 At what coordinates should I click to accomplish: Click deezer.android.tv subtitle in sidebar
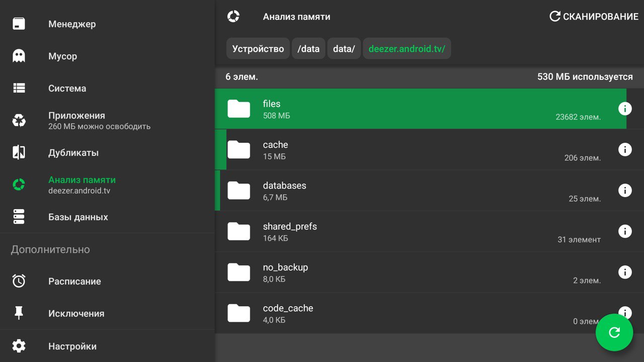click(x=79, y=191)
